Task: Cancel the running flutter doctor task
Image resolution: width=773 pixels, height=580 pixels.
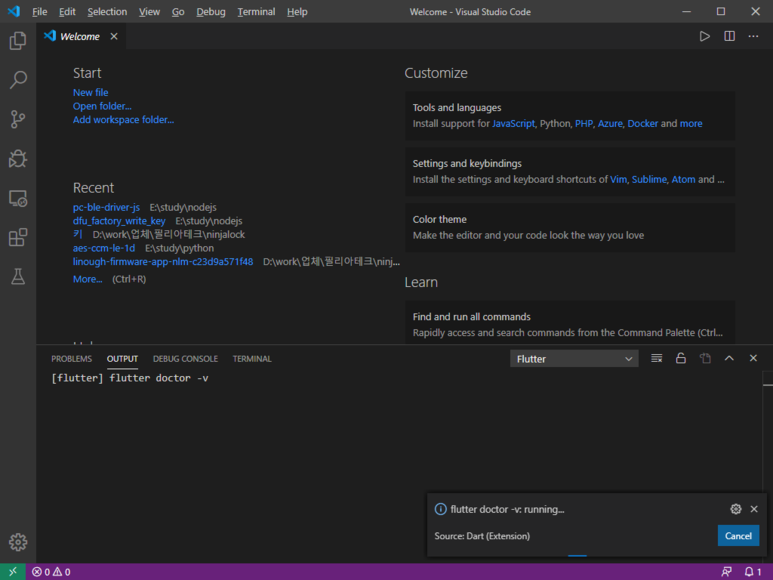Action: pyautogui.click(x=738, y=536)
